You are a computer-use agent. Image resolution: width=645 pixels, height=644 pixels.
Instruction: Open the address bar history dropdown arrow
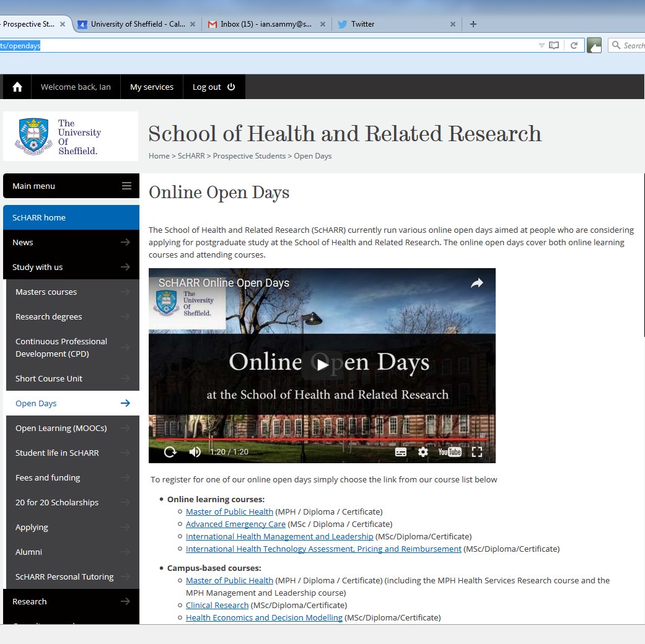pos(542,45)
